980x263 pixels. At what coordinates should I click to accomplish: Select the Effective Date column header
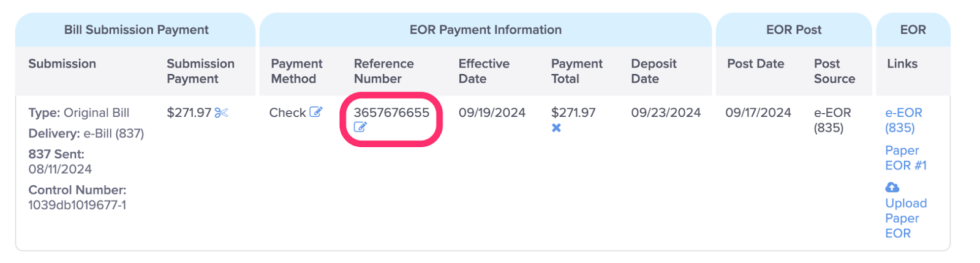point(484,71)
